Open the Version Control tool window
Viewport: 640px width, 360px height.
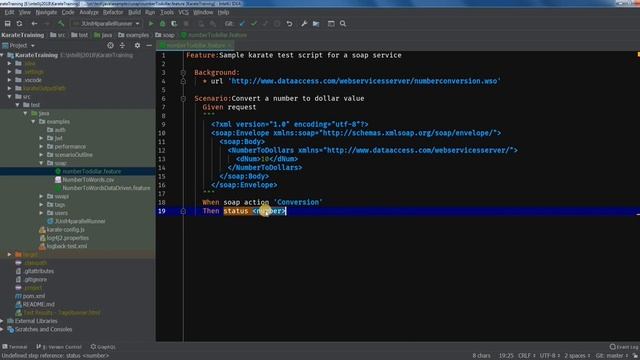[x=59, y=347]
